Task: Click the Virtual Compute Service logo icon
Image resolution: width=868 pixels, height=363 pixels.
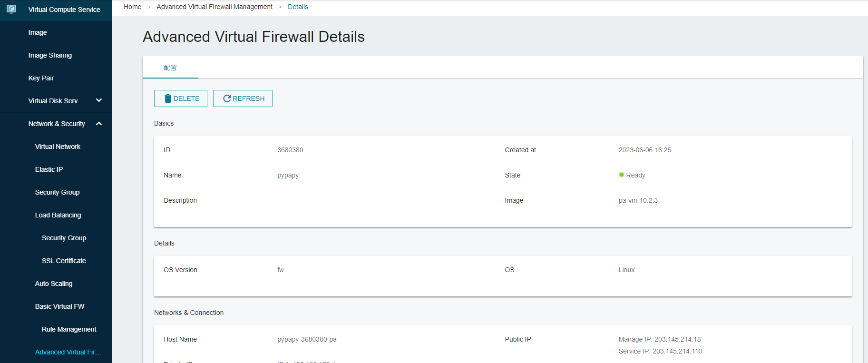Action: pos(11,9)
